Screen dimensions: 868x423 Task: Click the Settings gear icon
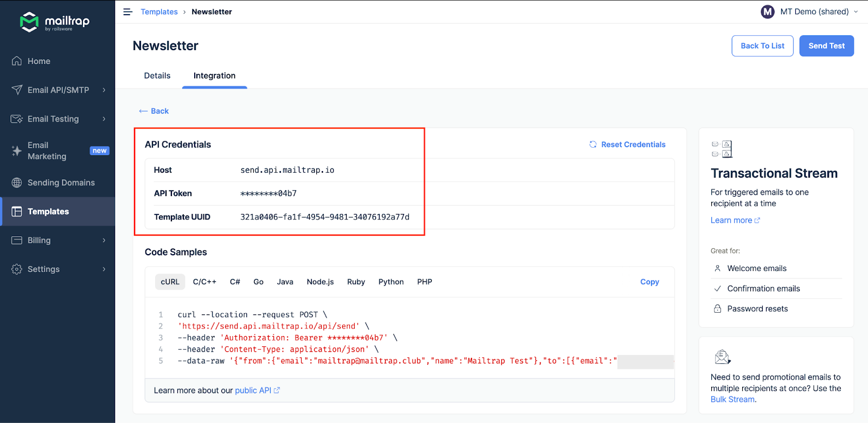(x=17, y=269)
